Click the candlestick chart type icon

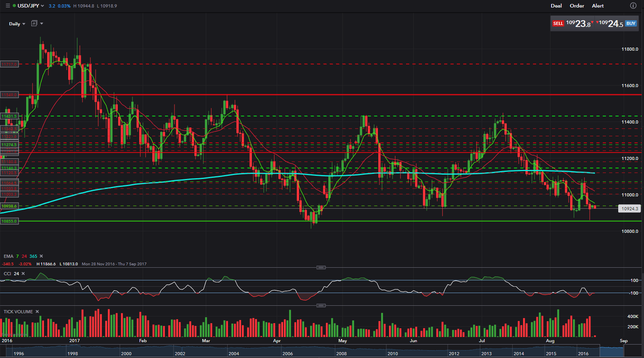tap(34, 23)
